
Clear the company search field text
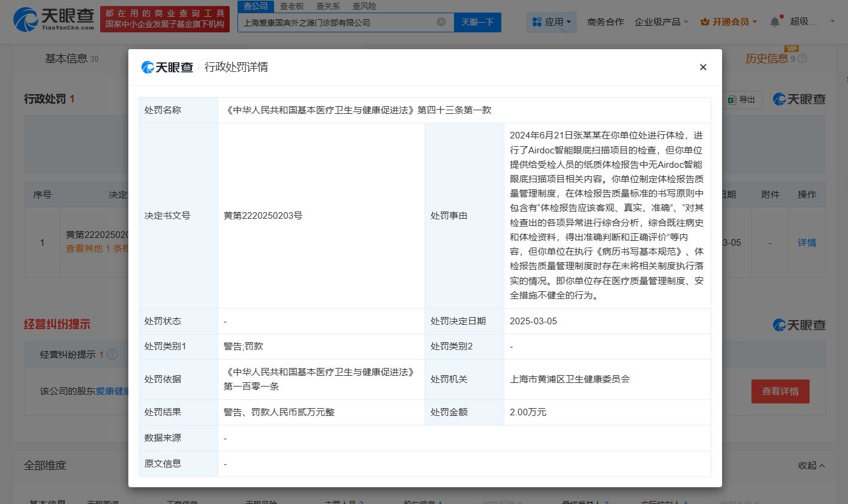click(441, 22)
